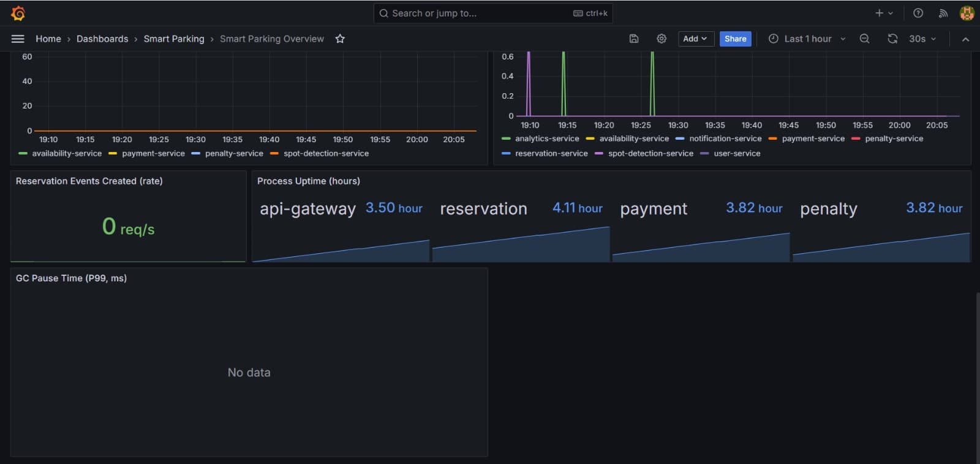Expand the plus menu chevron
Screen dimensions: 980x464
(891, 13)
